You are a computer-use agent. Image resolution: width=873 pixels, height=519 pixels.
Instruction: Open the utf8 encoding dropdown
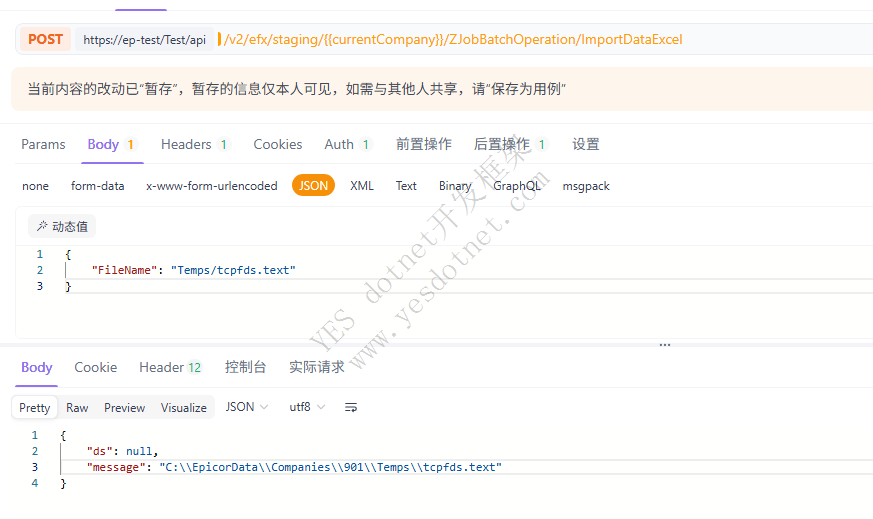pyautogui.click(x=307, y=407)
